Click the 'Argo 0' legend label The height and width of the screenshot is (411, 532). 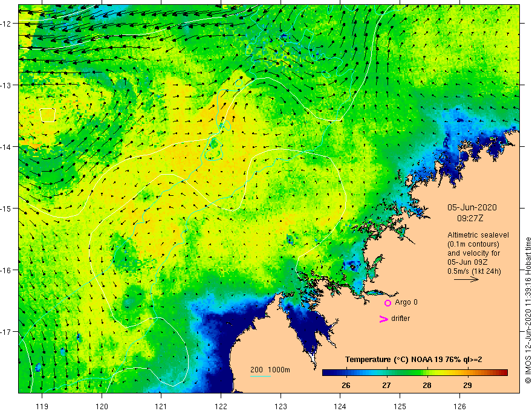click(406, 302)
